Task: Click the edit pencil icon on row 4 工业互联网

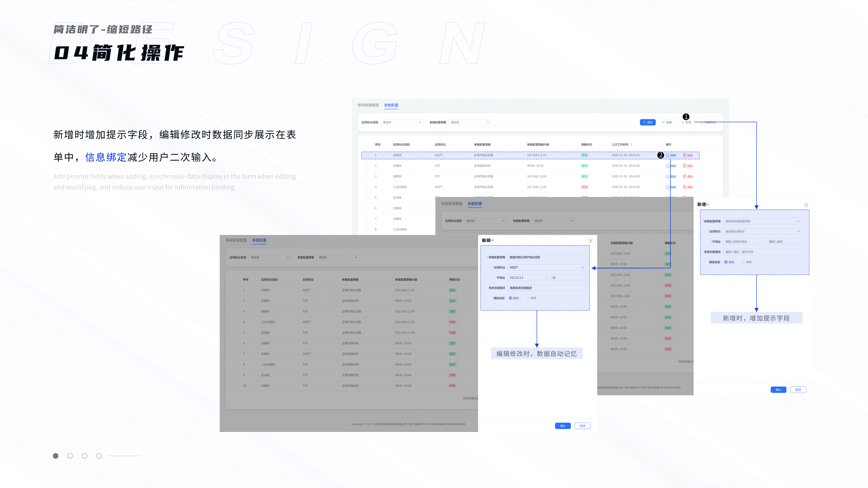Action: pos(668,187)
